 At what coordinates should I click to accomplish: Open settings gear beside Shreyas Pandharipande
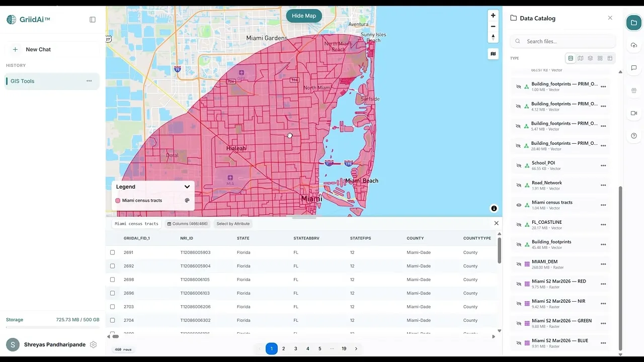pos(93,344)
